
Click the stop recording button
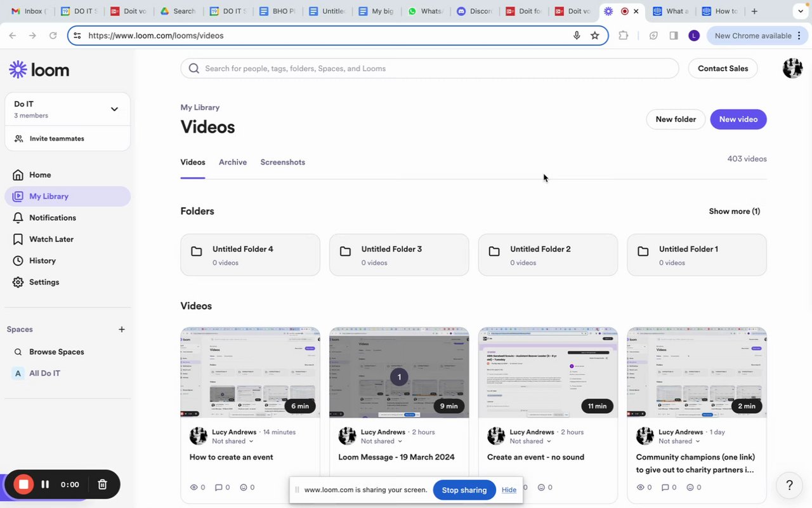click(x=23, y=485)
